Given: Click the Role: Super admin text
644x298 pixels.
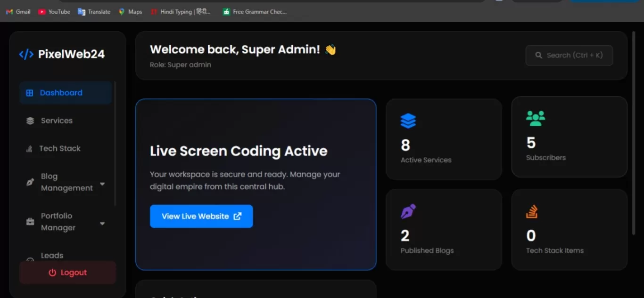Looking at the screenshot, I should pyautogui.click(x=181, y=65).
